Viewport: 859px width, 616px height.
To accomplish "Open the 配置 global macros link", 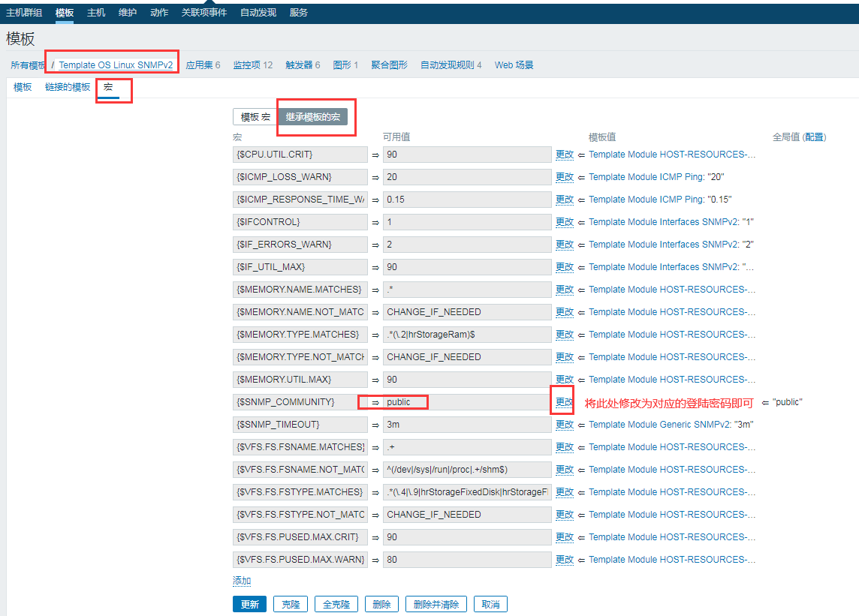I will (814, 137).
